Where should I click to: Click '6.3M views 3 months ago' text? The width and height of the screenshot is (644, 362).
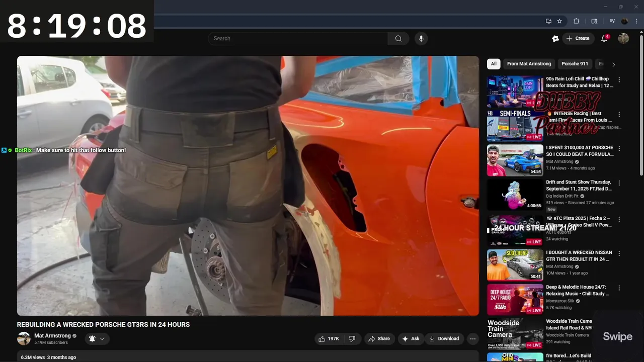(48, 357)
